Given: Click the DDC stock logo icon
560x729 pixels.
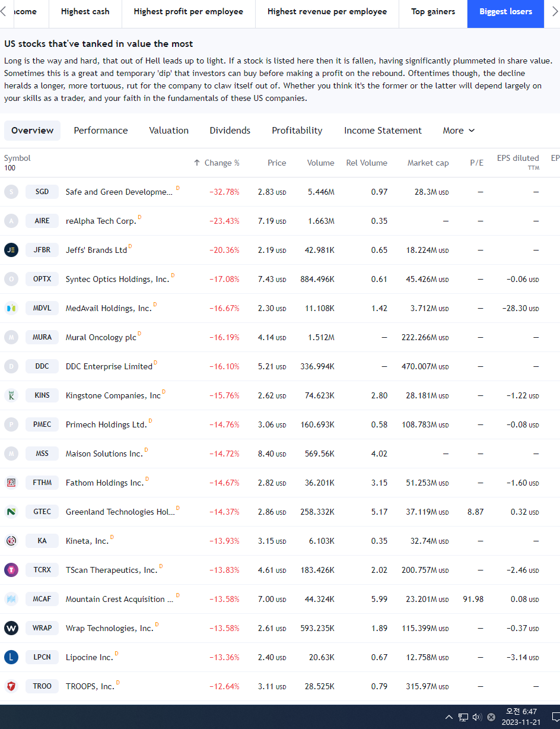Looking at the screenshot, I should (11, 366).
